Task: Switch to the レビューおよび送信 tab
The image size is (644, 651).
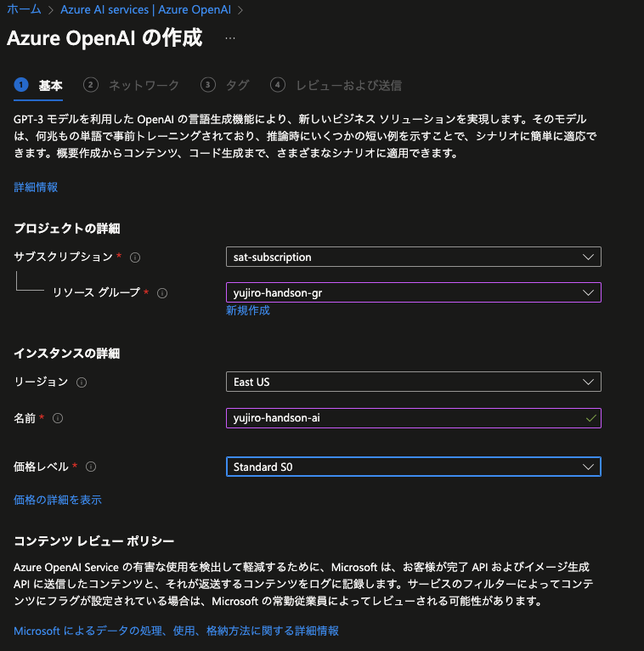Action: pos(336,86)
